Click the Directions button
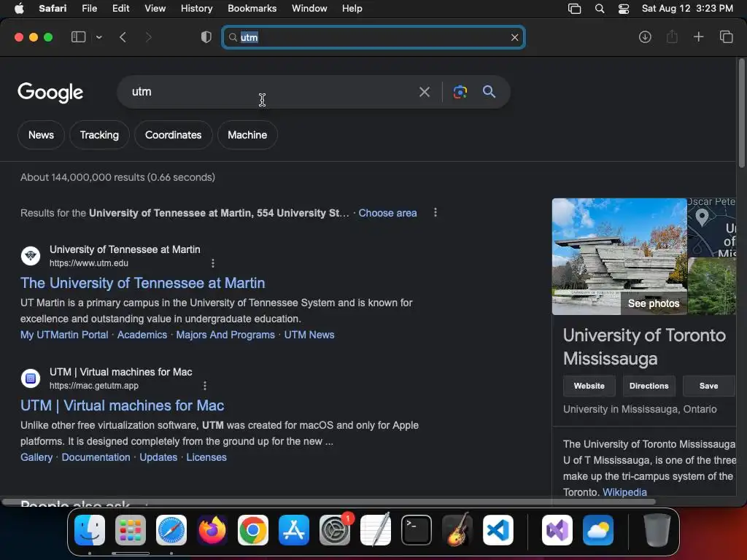The height and width of the screenshot is (560, 747). (649, 386)
